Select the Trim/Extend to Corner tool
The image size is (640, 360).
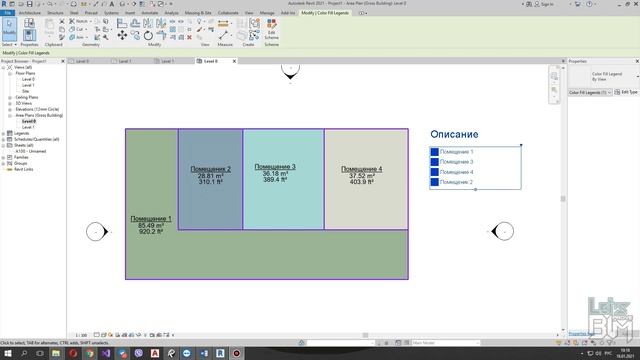tap(161, 36)
